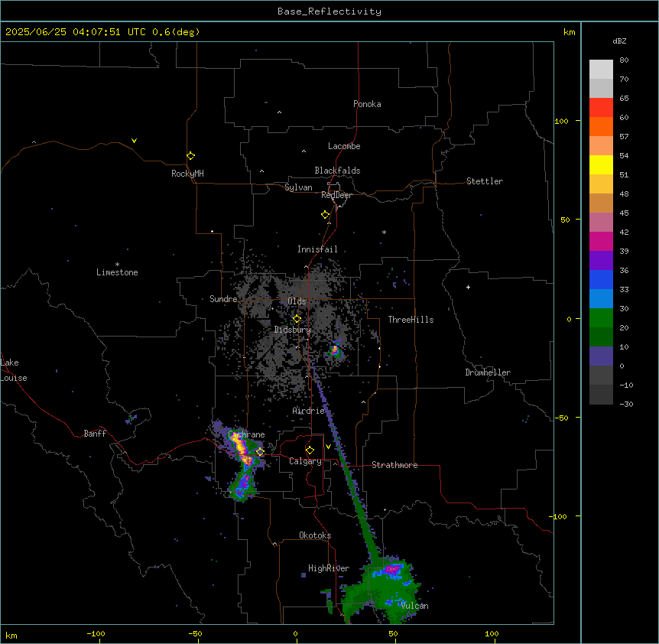Click the asterisk marker above Limestone

[x=117, y=265]
